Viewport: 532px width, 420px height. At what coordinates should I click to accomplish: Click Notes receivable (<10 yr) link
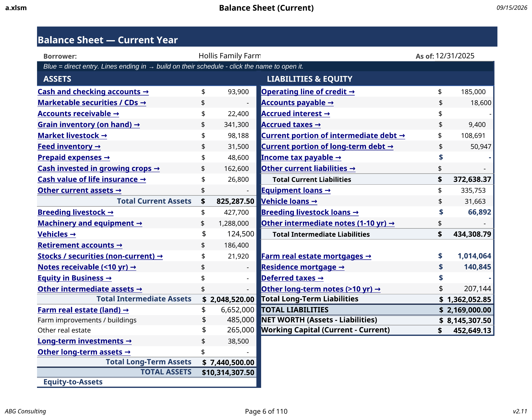pyautogui.click(x=87, y=267)
